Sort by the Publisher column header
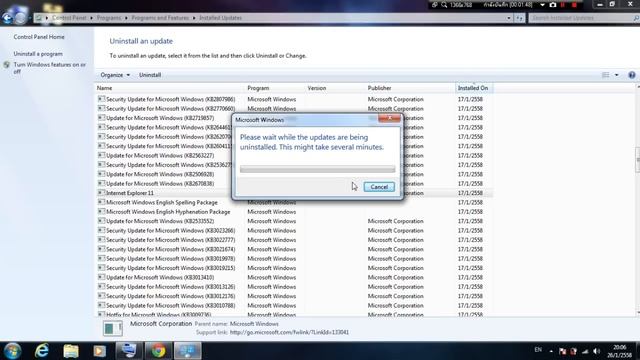The image size is (640, 360). pos(410,88)
